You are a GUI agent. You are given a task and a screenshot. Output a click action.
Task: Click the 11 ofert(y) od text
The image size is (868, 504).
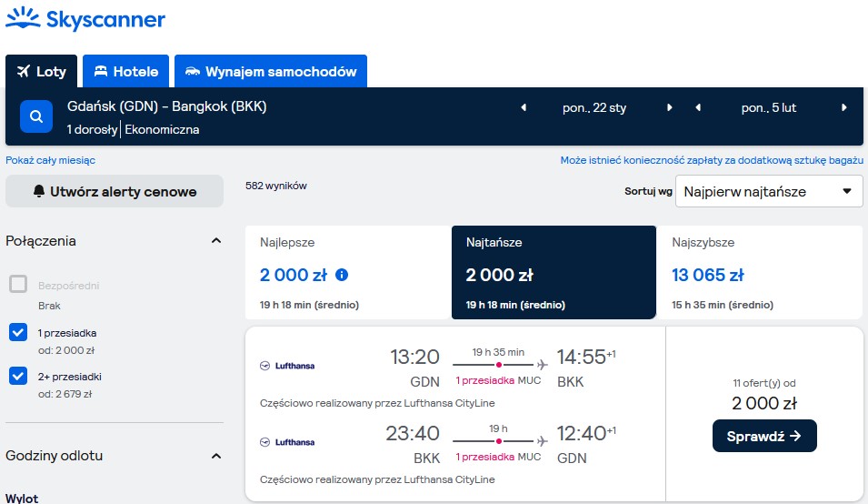click(763, 383)
